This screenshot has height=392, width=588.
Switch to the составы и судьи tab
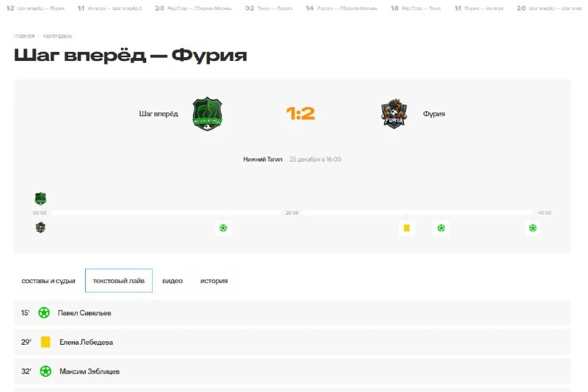click(x=48, y=281)
